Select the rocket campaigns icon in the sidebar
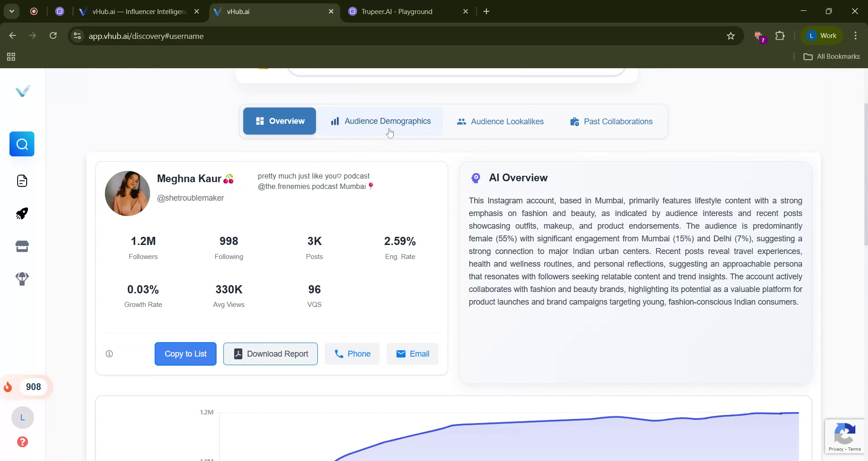The width and height of the screenshot is (868, 461). (22, 213)
